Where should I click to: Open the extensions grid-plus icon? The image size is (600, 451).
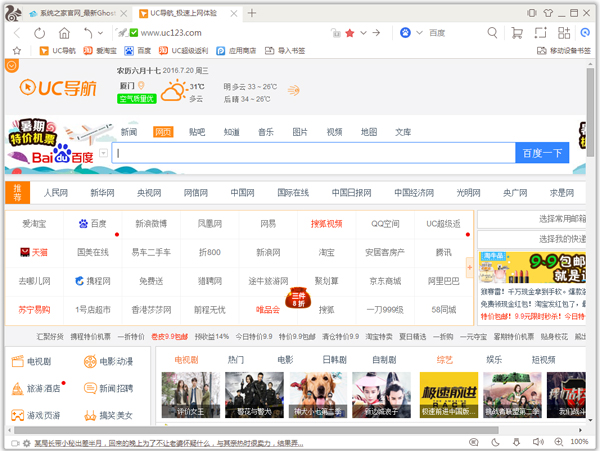point(564,33)
